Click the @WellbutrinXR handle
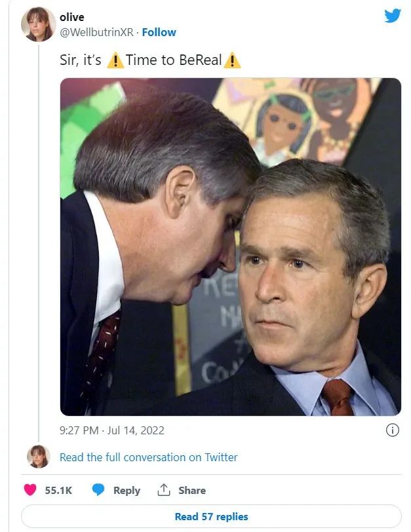The width and height of the screenshot is (411, 532). [x=96, y=32]
